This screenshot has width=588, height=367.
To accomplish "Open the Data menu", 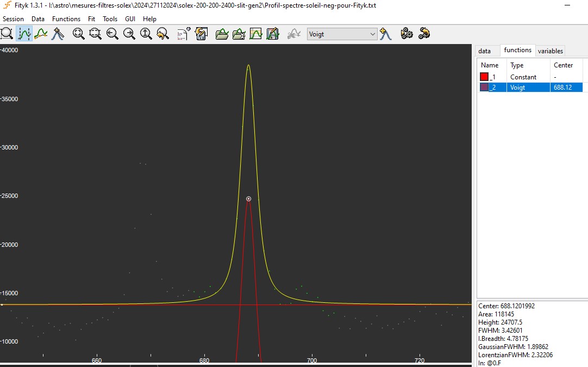I will pos(38,19).
